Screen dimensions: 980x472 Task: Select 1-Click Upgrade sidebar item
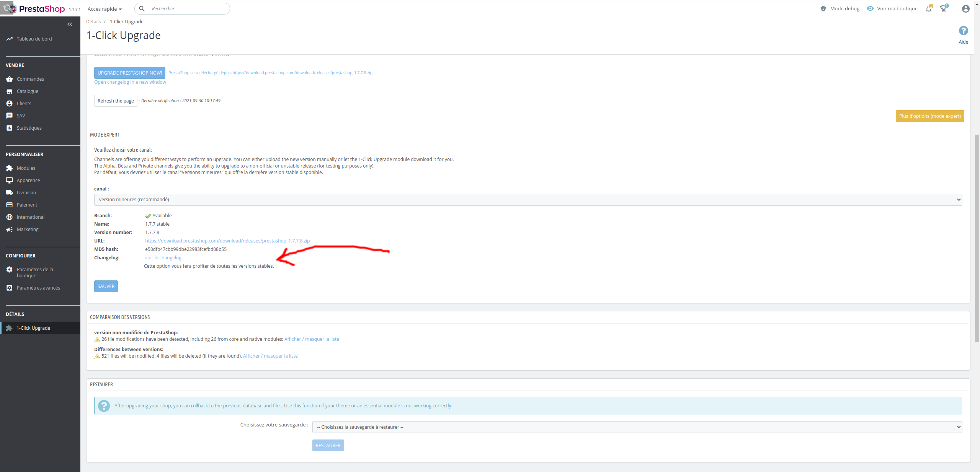point(40,328)
